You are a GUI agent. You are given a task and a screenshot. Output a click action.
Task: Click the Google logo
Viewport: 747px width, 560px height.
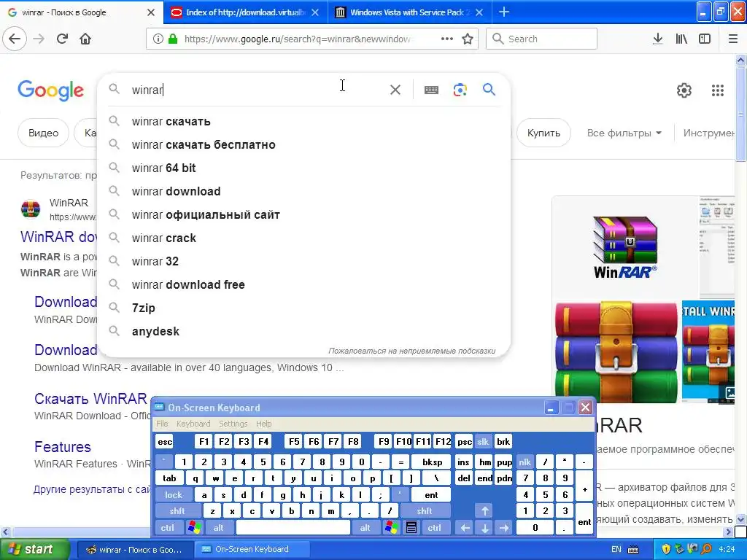click(x=50, y=90)
